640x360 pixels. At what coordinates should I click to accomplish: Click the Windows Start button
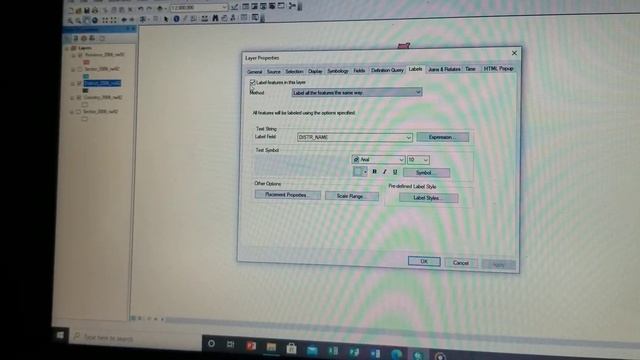60,335
